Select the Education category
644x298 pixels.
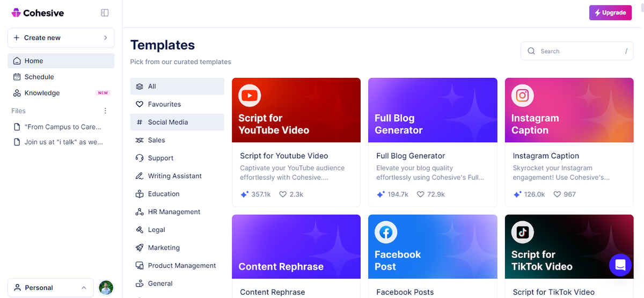click(177, 194)
